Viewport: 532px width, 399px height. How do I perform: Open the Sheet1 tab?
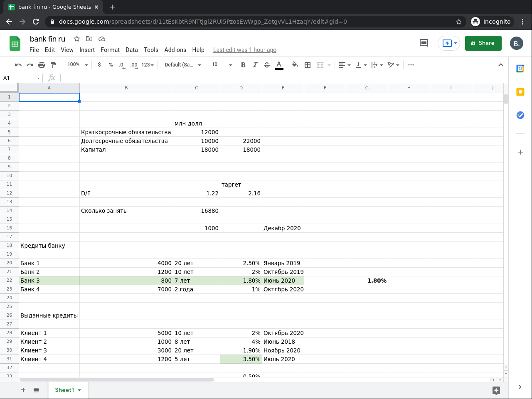[64, 390]
